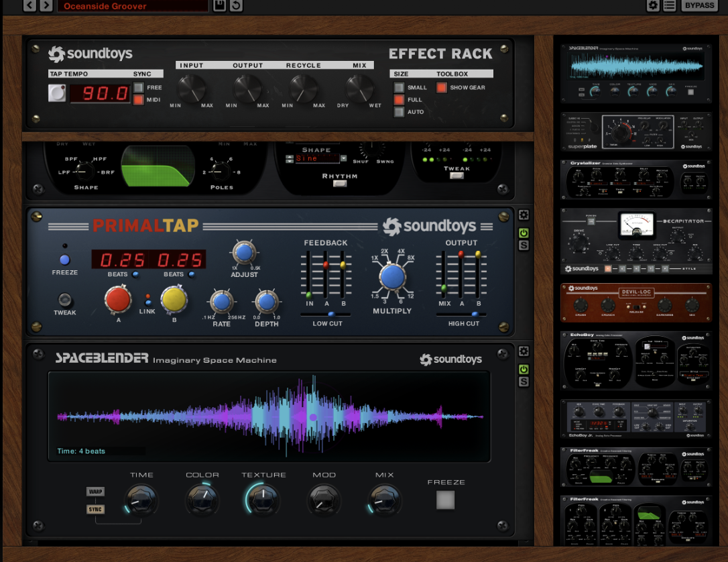The image size is (728, 562).
Task: Open SpaceBlender's gear settings icon
Action: 523,350
